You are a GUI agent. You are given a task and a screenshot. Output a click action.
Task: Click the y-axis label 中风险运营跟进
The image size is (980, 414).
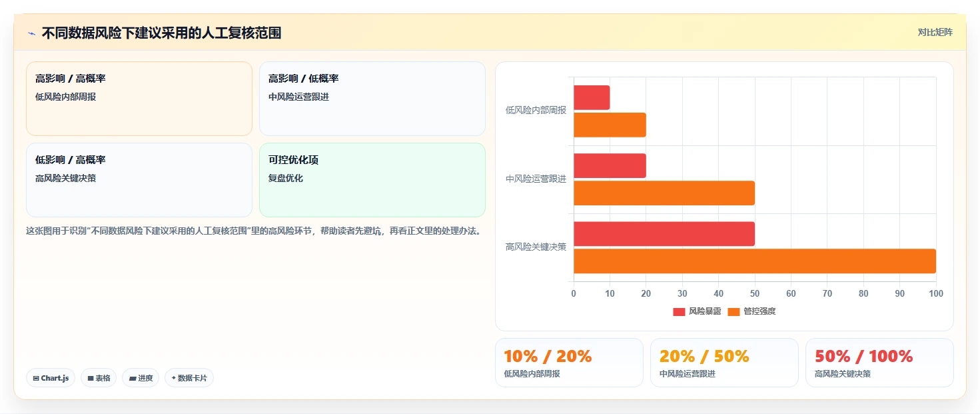click(x=536, y=179)
